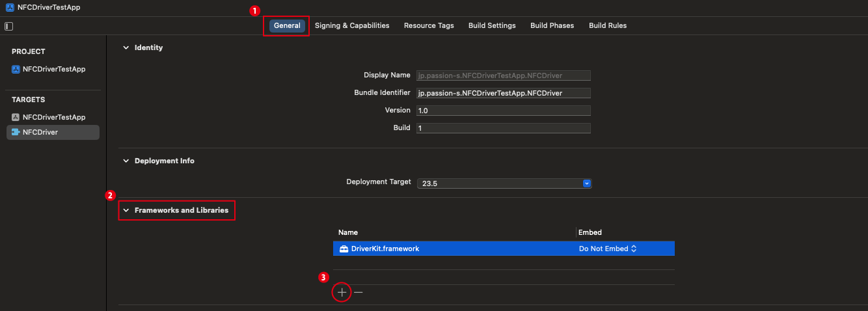Select the NFCDriver target in sidebar
The height and width of the screenshot is (311, 868).
(53, 132)
